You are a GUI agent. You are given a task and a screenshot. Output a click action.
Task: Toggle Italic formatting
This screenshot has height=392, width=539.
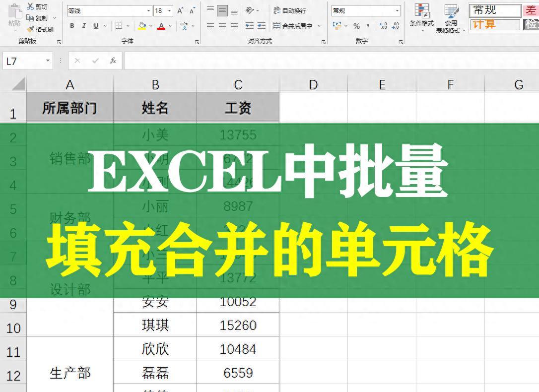pos(83,26)
